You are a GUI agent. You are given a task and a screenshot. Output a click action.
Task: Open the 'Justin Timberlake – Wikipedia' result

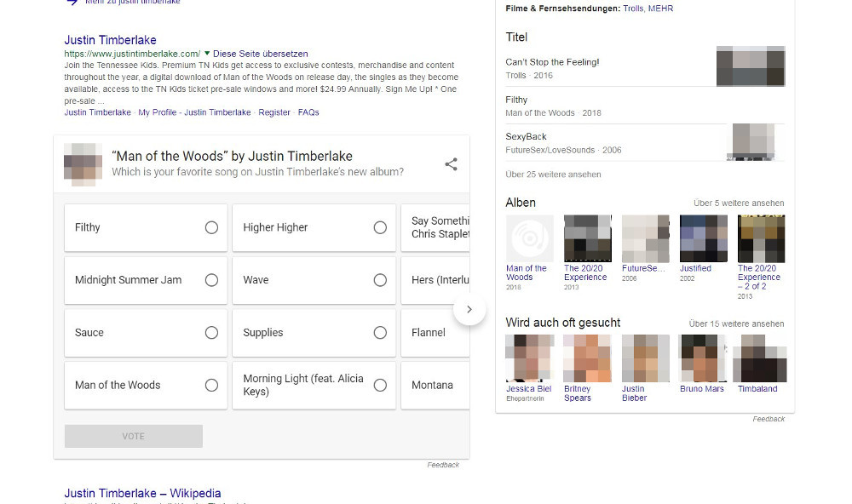tap(142, 493)
